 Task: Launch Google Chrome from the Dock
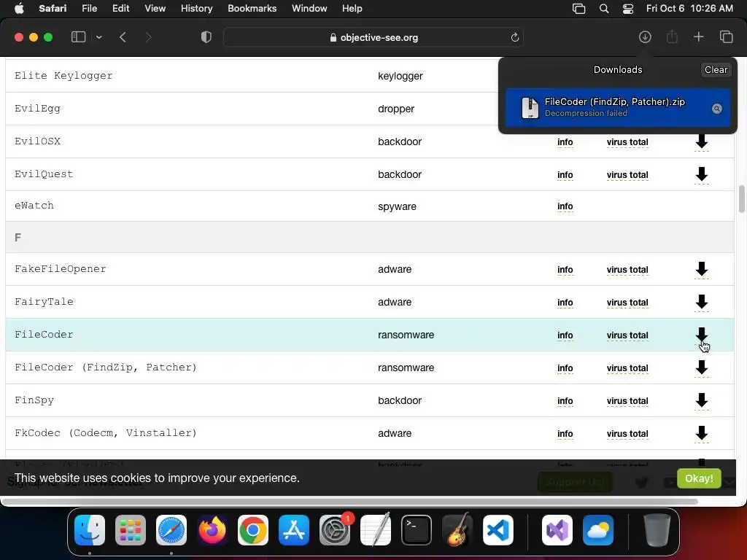click(x=253, y=530)
